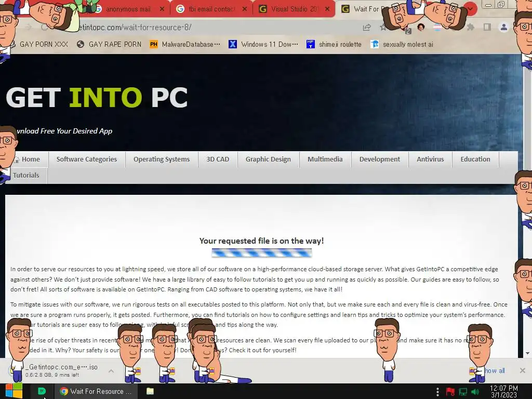
Task: Restore down the Chrome window
Action: click(x=501, y=4)
